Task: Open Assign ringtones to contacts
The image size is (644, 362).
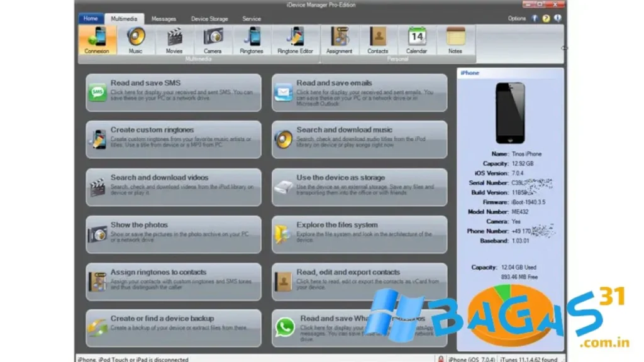Action: click(x=174, y=282)
